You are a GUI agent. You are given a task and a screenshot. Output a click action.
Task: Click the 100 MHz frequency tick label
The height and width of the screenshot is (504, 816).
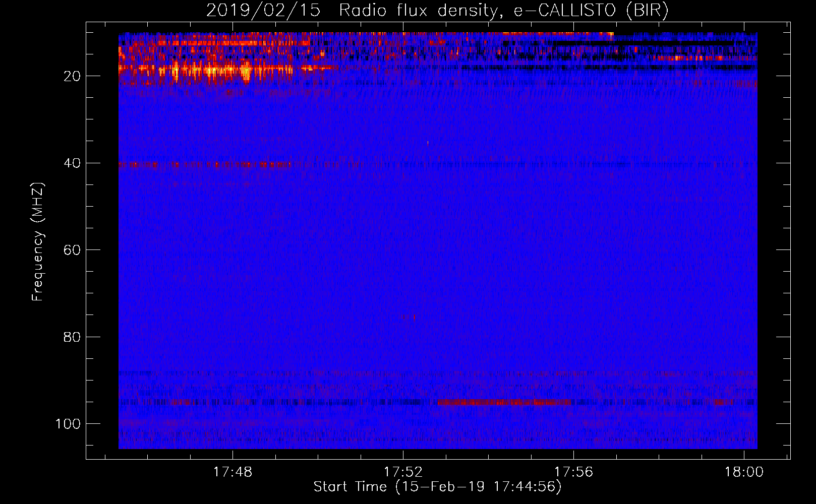click(68, 424)
